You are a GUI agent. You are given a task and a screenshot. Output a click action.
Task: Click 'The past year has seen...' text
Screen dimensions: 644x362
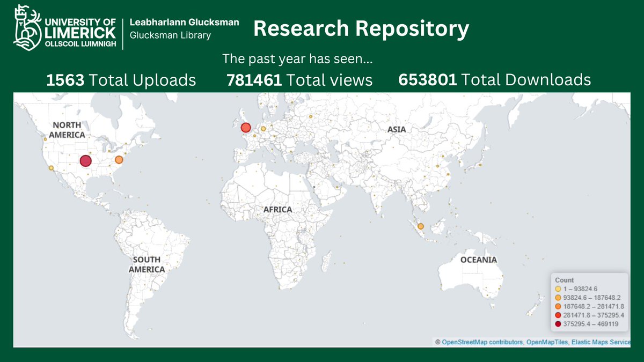point(298,59)
